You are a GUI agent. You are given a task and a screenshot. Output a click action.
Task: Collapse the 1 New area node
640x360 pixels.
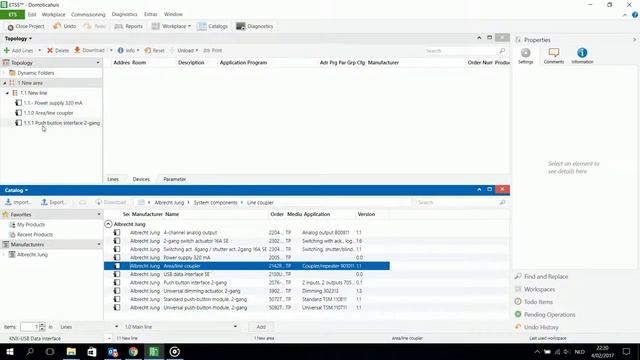point(4,83)
